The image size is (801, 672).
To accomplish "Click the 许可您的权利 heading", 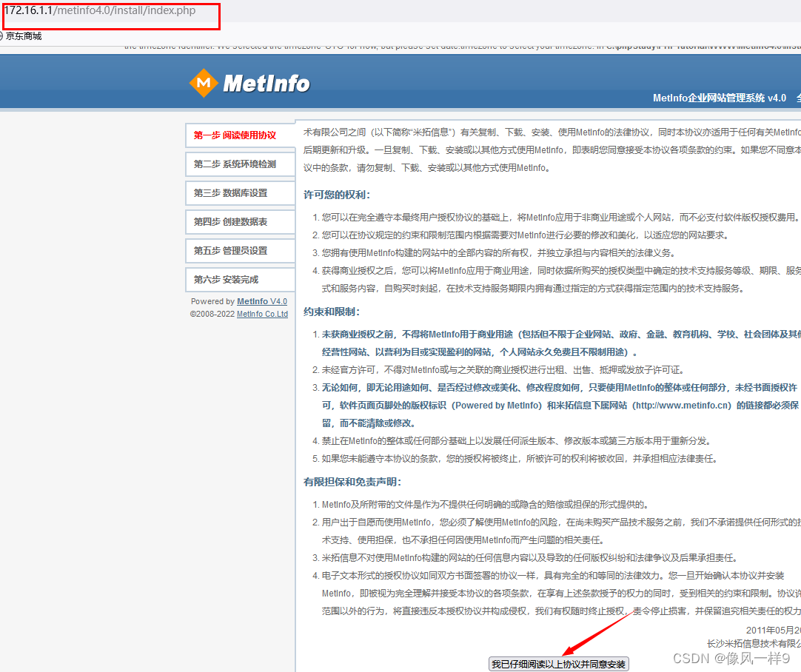I will click(337, 195).
